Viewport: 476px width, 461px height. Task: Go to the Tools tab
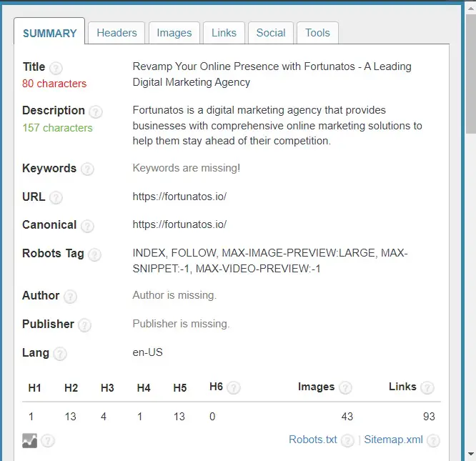pos(317,33)
